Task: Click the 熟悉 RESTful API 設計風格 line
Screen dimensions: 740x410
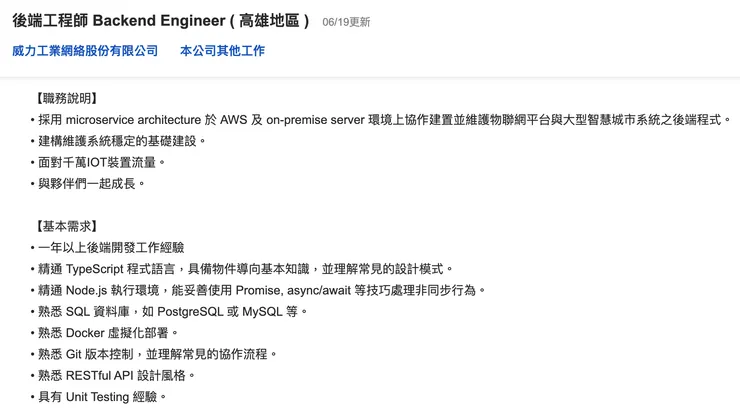Action: click(114, 375)
